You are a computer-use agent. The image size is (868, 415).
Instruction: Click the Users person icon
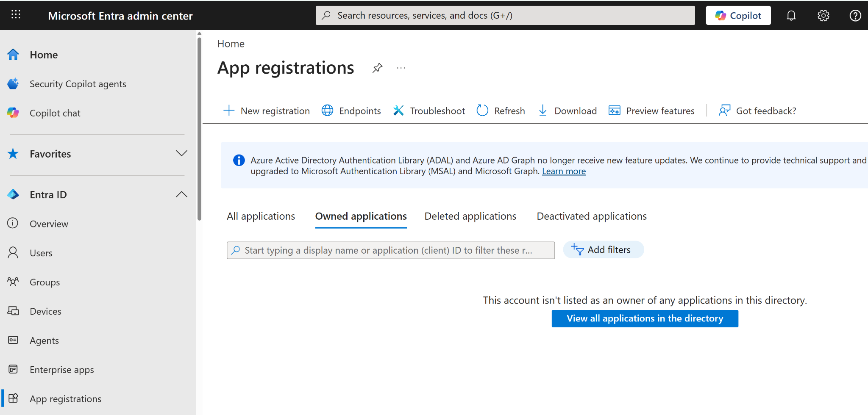(x=13, y=253)
